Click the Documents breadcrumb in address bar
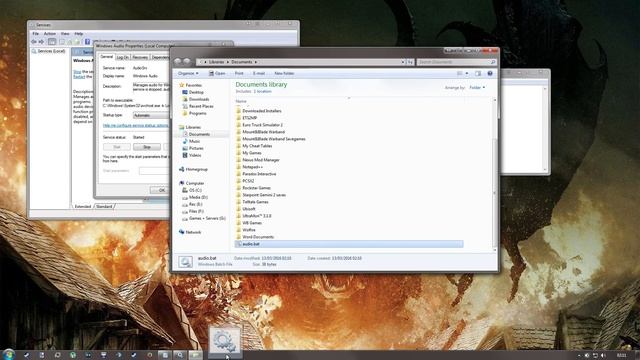 coord(242,62)
